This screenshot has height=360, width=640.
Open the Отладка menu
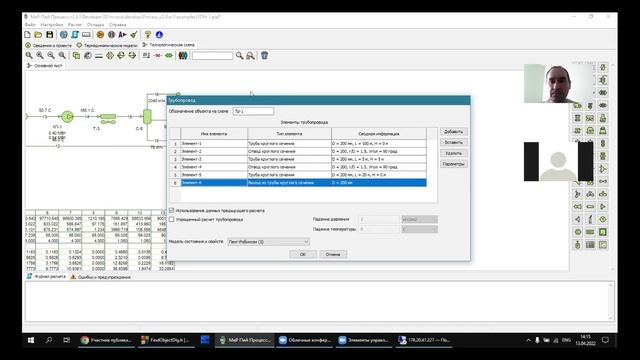(x=95, y=24)
